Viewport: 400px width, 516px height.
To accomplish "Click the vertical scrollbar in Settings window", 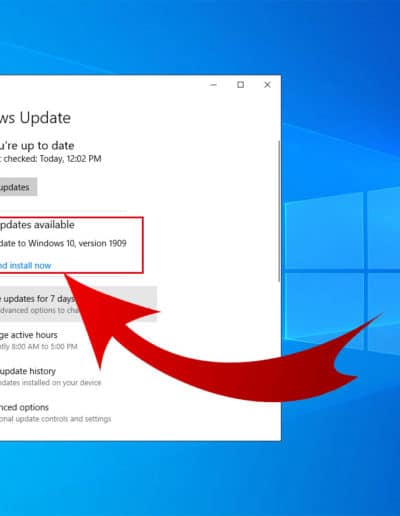I will (x=279, y=212).
